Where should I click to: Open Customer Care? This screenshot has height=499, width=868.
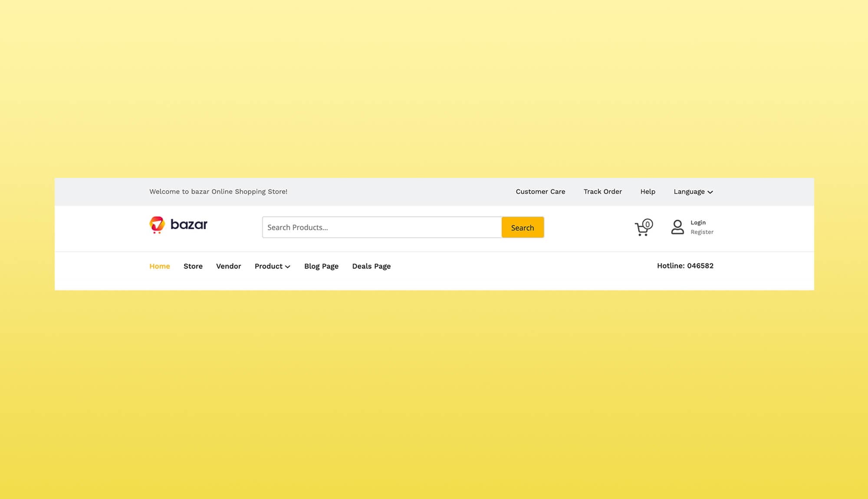(x=540, y=191)
